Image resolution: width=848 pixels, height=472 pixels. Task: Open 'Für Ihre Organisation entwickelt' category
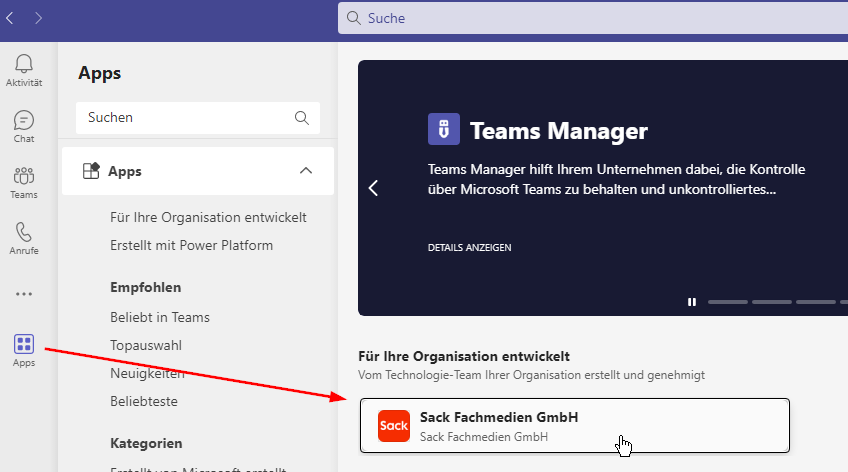point(208,217)
